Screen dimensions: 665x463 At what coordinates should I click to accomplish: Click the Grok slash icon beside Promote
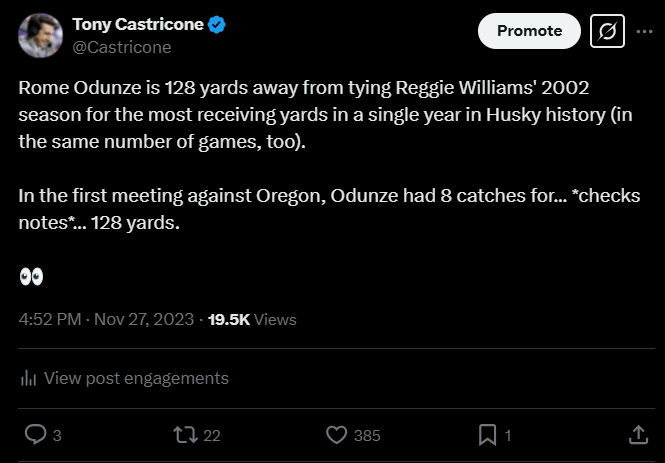pyautogui.click(x=606, y=31)
